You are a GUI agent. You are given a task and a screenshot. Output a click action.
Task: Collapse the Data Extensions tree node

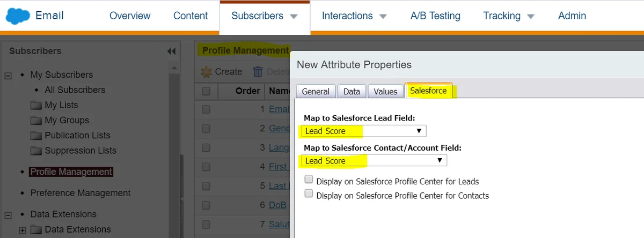pyautogui.click(x=8, y=214)
